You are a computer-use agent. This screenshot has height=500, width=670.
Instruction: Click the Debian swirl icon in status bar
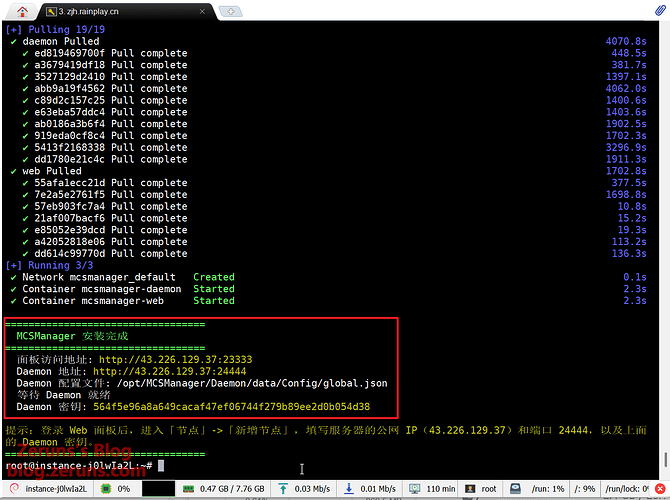click(15, 488)
